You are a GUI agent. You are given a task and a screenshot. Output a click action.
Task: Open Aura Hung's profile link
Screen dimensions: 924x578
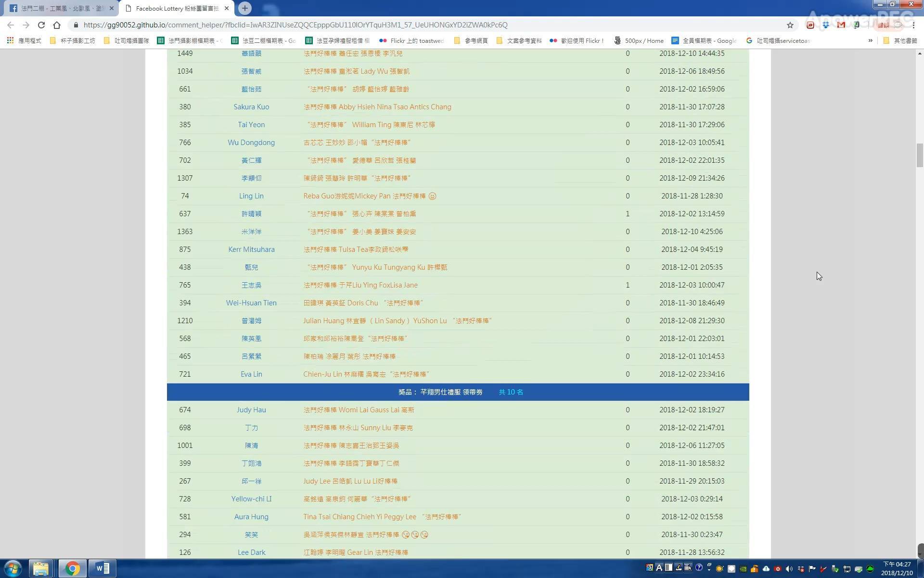coord(251,517)
